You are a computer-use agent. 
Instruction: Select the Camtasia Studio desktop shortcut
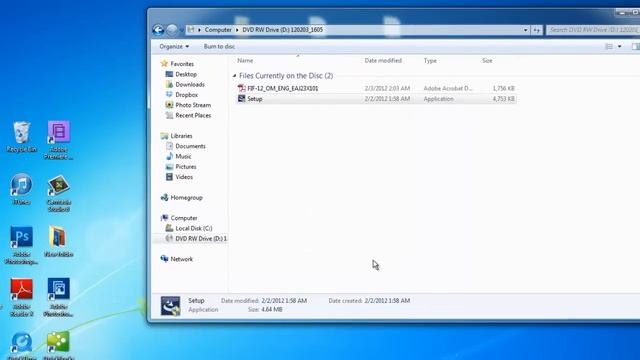click(58, 193)
